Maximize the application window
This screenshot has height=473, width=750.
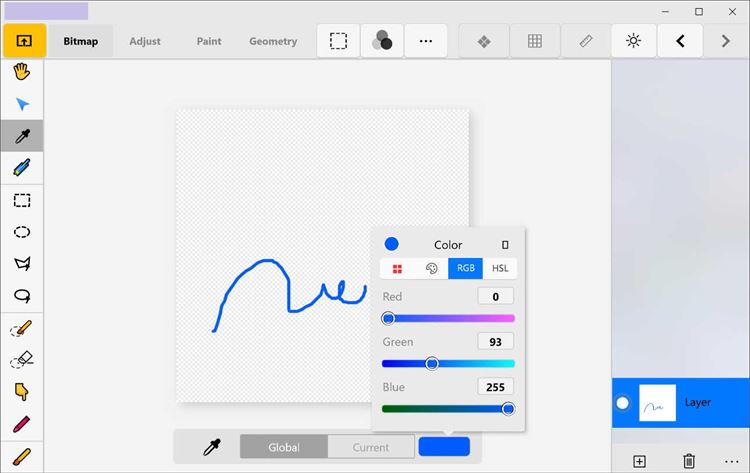699,12
